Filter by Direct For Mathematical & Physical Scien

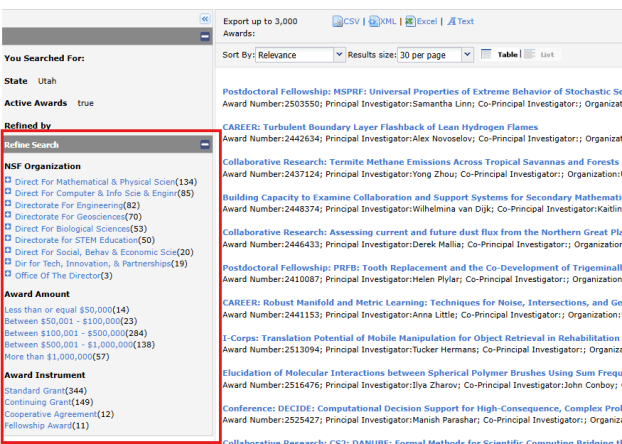pos(95,182)
